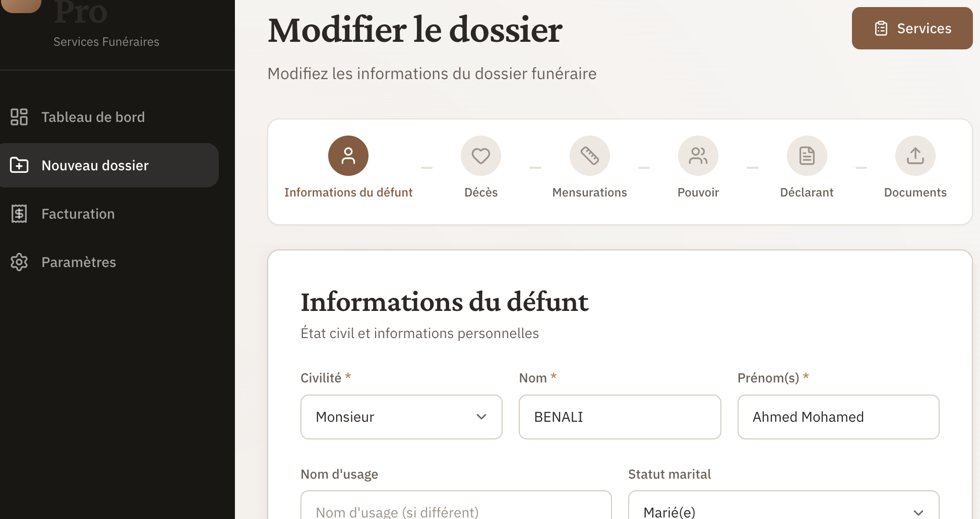Viewport: 980px width, 519px height.
Task: Open Tableau de bord in sidebar
Action: 93,117
